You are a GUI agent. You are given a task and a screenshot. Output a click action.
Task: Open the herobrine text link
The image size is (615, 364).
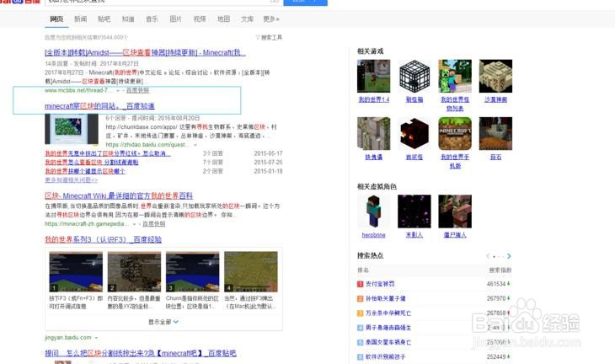(374, 235)
